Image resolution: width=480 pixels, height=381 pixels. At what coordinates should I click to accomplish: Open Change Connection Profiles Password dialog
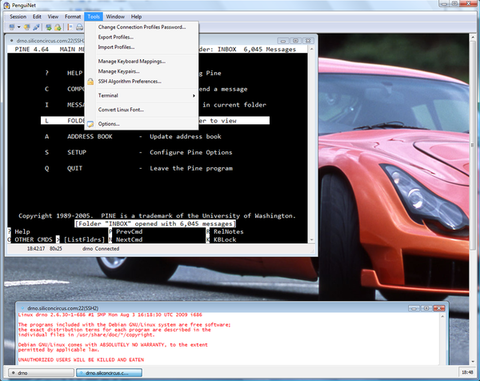coord(142,27)
